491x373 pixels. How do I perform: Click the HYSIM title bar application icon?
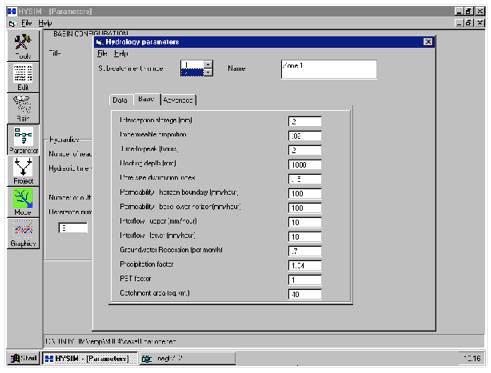coord(12,11)
